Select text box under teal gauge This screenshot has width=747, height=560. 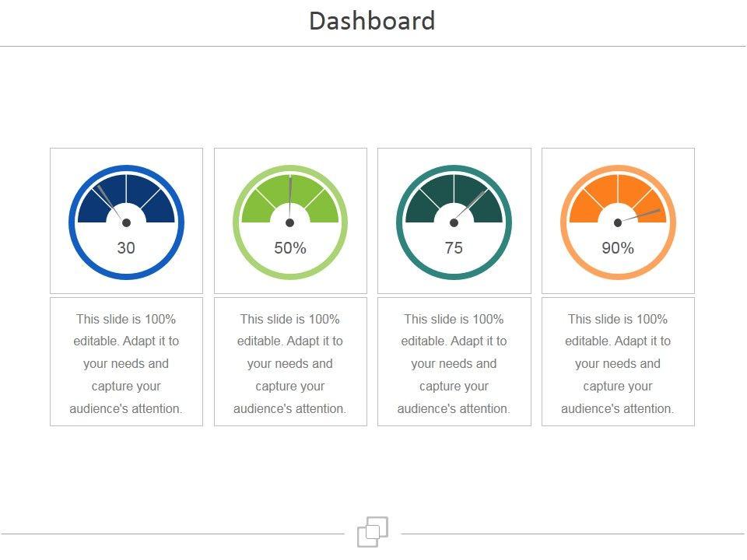(454, 362)
